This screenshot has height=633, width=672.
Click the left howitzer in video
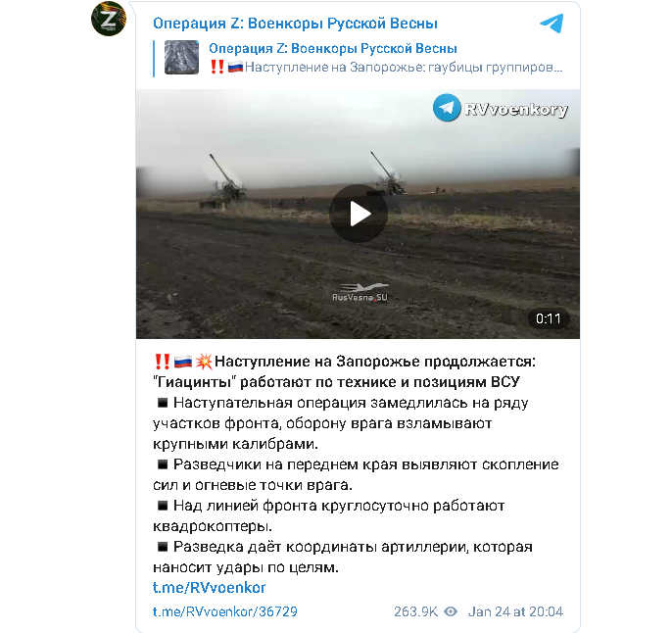coord(223,182)
